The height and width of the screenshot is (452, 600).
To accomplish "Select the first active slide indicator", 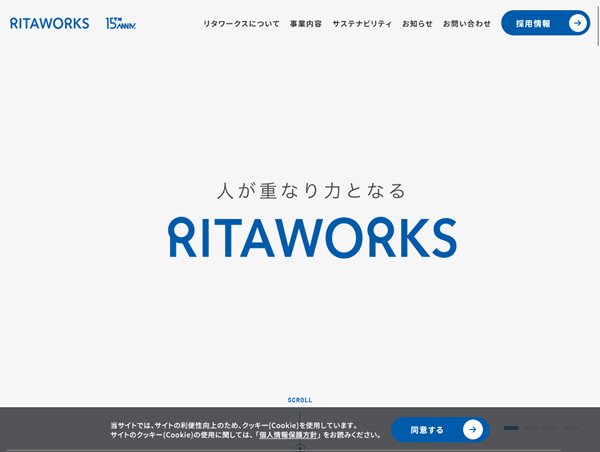I will [x=511, y=428].
